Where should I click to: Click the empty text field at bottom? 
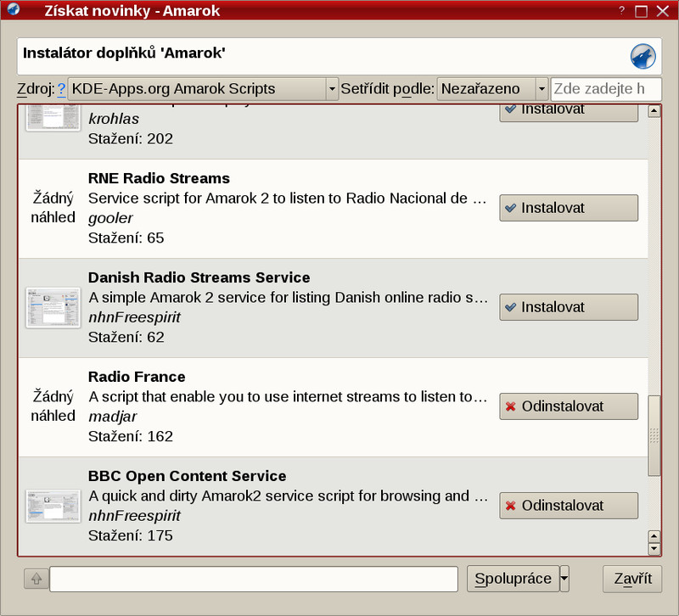click(x=254, y=579)
